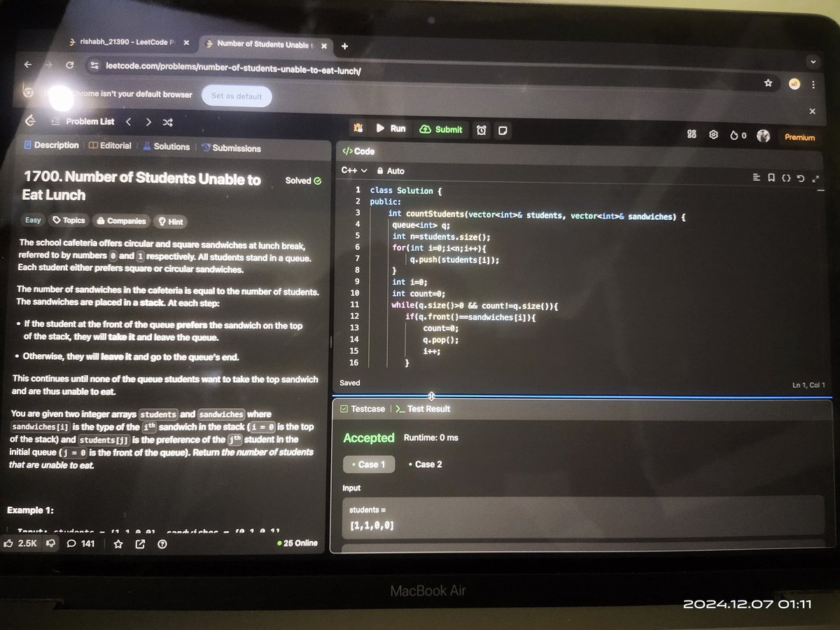Bookmark code with the editor bookmark icon
840x630 pixels.
click(771, 178)
